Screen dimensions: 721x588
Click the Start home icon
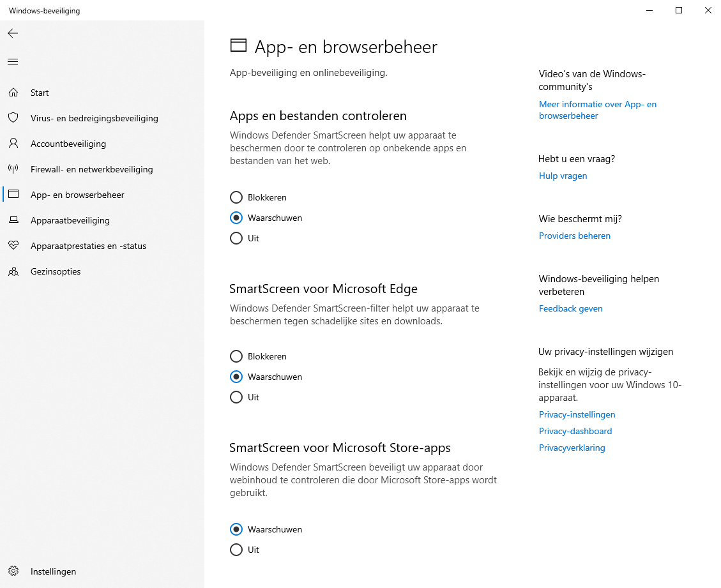[13, 93]
